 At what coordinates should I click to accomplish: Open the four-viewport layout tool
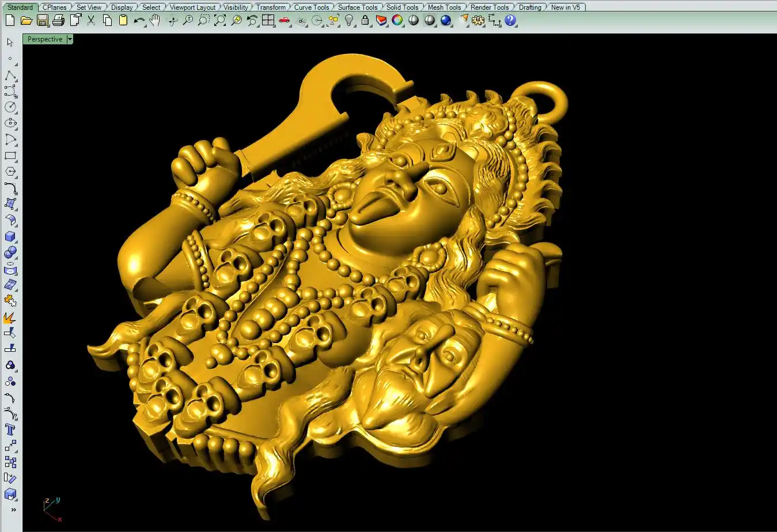(268, 21)
